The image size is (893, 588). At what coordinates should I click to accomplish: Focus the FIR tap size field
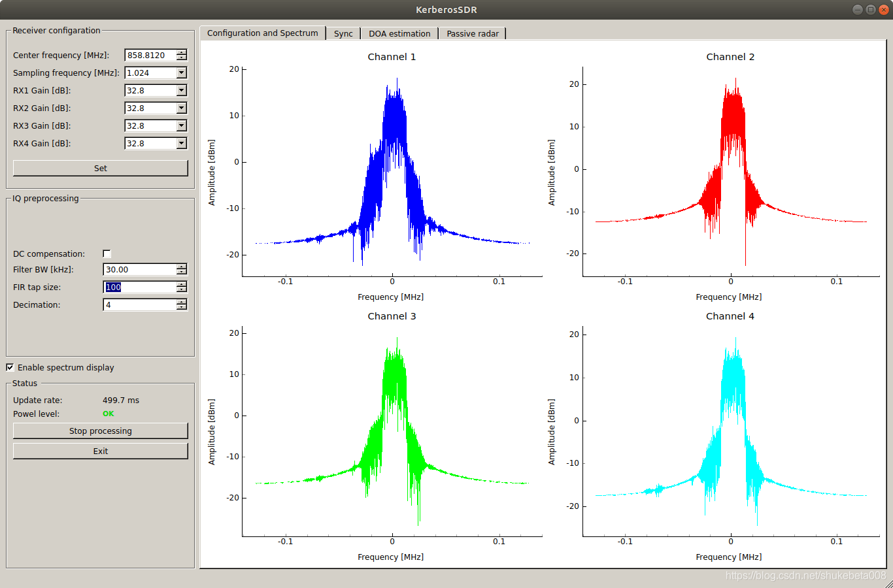(x=140, y=287)
